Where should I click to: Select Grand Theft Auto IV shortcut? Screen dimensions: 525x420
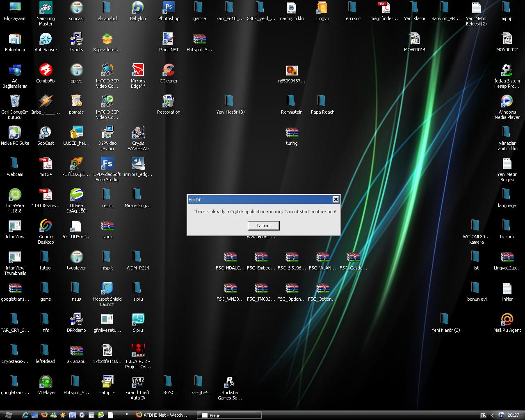[138, 388]
